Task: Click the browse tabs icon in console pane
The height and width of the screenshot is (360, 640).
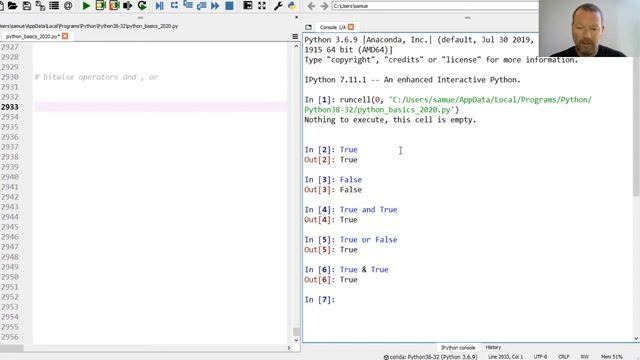Action: point(309,27)
